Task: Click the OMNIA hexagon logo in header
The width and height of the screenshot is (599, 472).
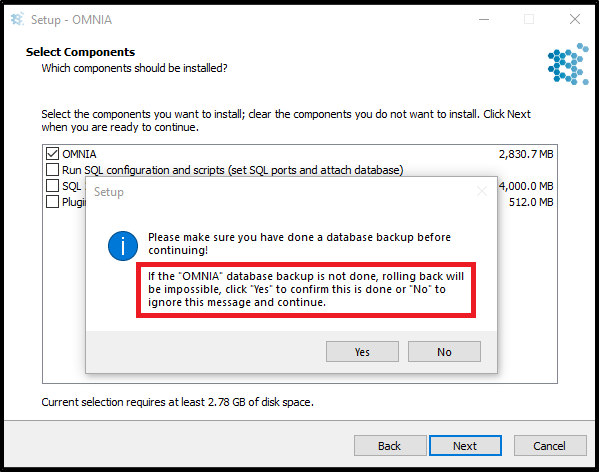Action: pos(568,64)
